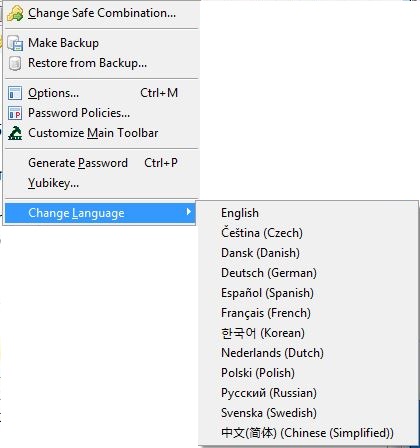The width and height of the screenshot is (420, 448).
Task: Click the Restore from Backup cylinder icon
Action: tap(15, 63)
